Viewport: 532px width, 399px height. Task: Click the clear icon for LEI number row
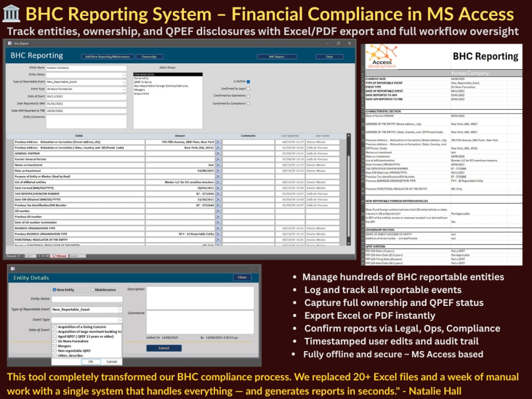pyautogui.click(x=218, y=211)
